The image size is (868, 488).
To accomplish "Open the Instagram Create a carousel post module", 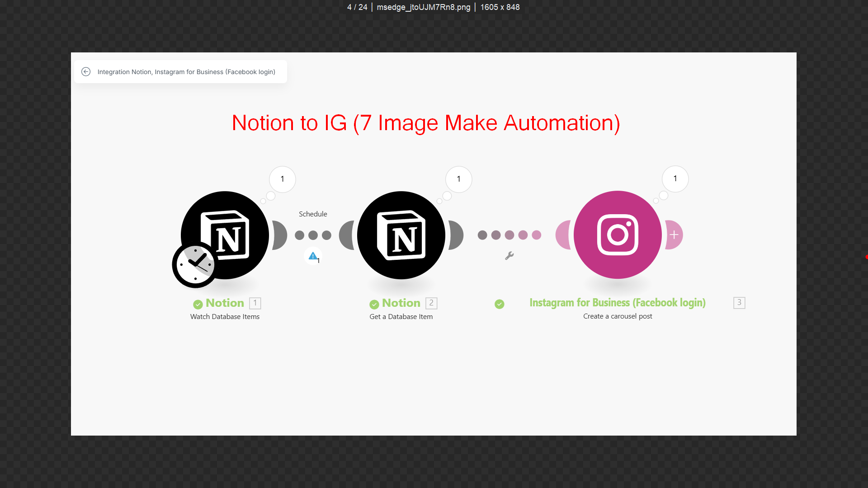I will pos(618,235).
